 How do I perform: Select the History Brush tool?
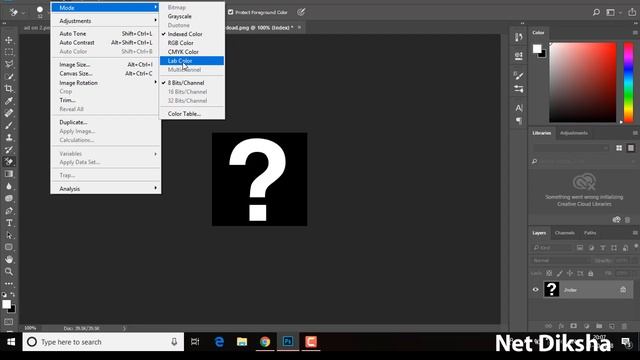pyautogui.click(x=9, y=150)
